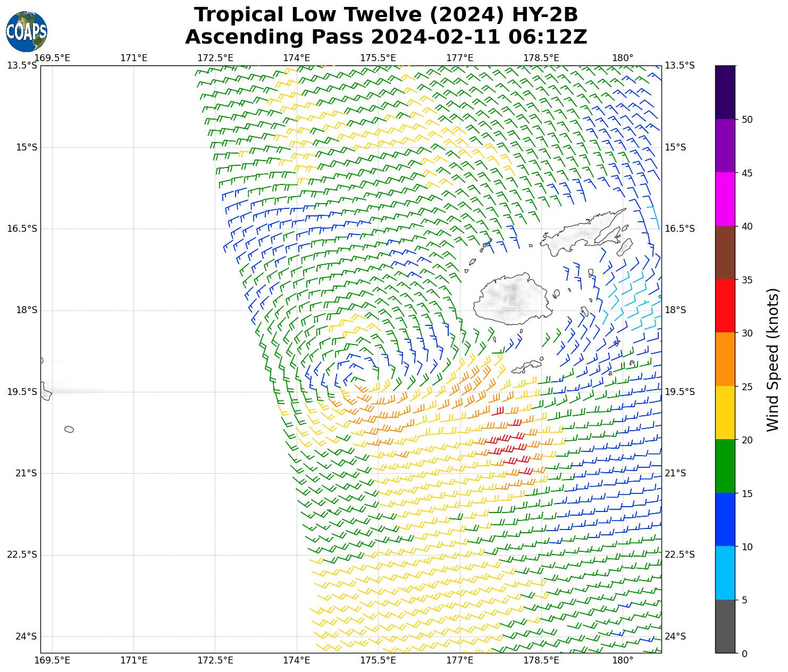The image size is (788, 672).
Task: Click the "Wind Speed (knots)" colorbar label
Action: tap(773, 359)
